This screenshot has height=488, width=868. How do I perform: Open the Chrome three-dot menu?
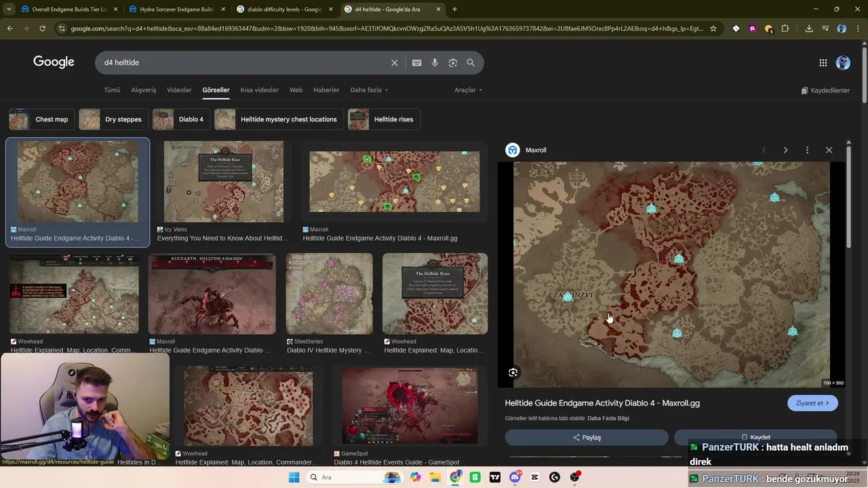coord(858,28)
